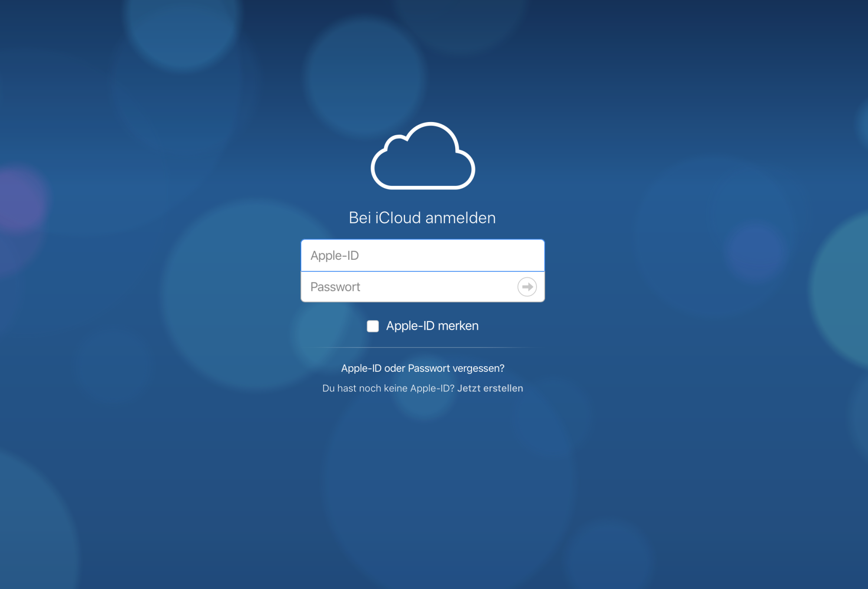Click "Du hast noch keine Apple-ID?" text

pyautogui.click(x=388, y=388)
